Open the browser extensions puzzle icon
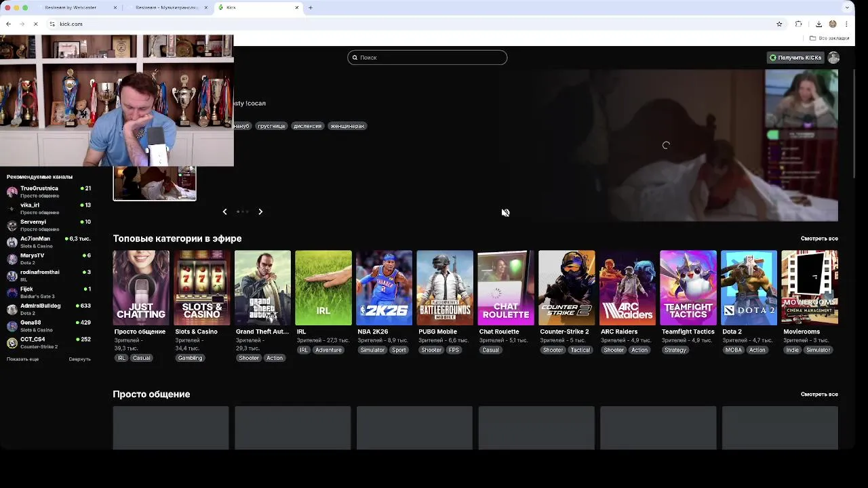This screenshot has width=868, height=488. point(799,24)
